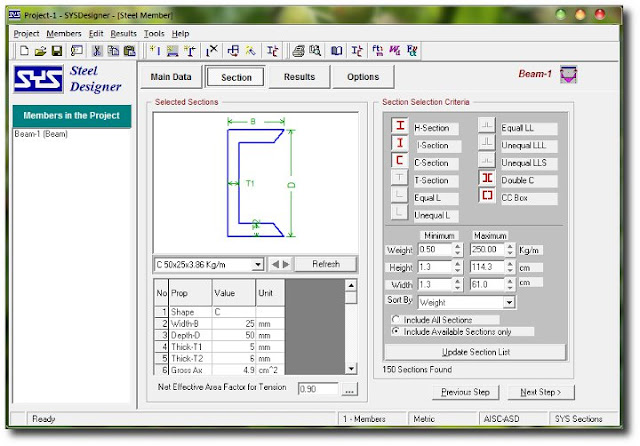
Task: Click the Update Section List button
Action: tap(476, 352)
